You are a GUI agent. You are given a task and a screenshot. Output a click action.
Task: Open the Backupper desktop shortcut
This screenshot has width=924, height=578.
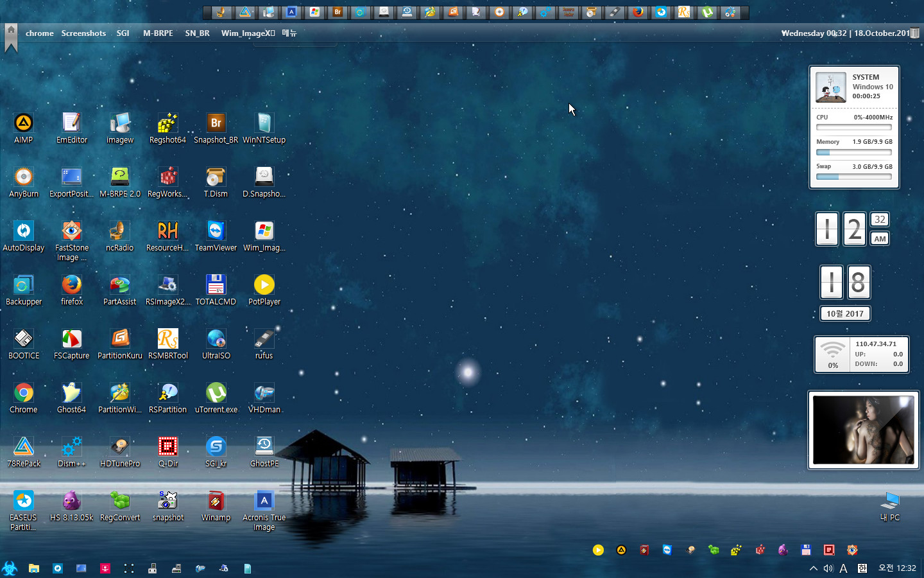[x=24, y=290]
